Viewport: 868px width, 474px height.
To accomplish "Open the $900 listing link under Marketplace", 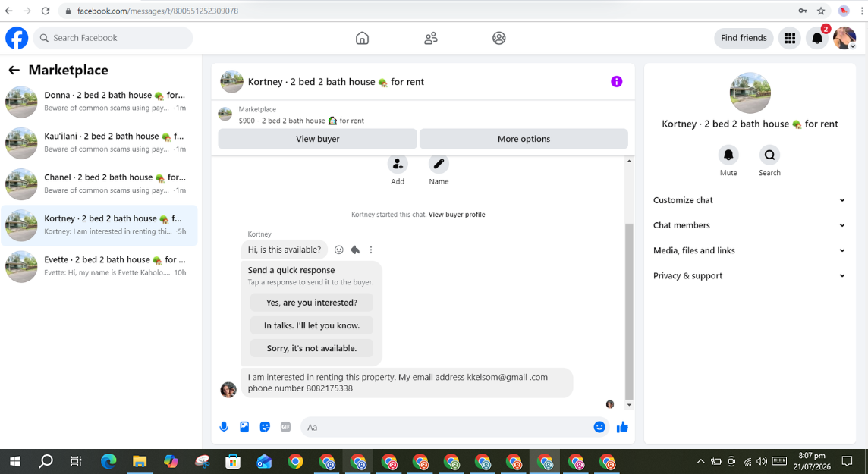I will tap(301, 121).
